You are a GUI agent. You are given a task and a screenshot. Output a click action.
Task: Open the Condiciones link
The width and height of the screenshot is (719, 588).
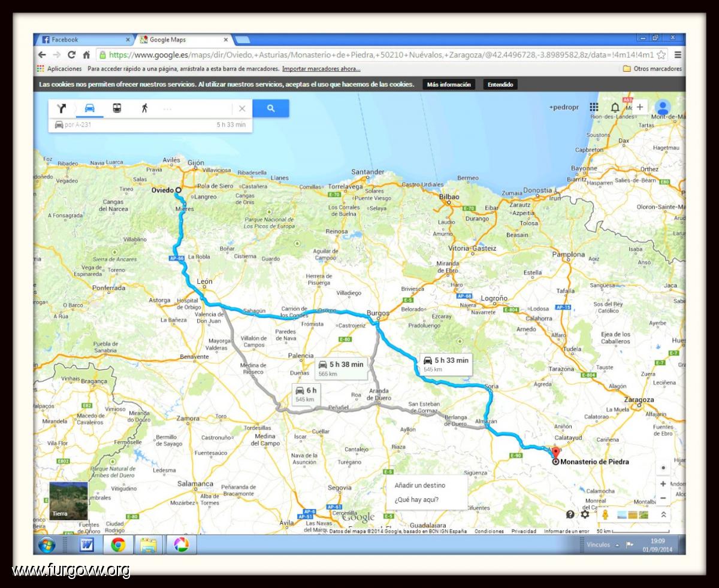click(x=489, y=531)
